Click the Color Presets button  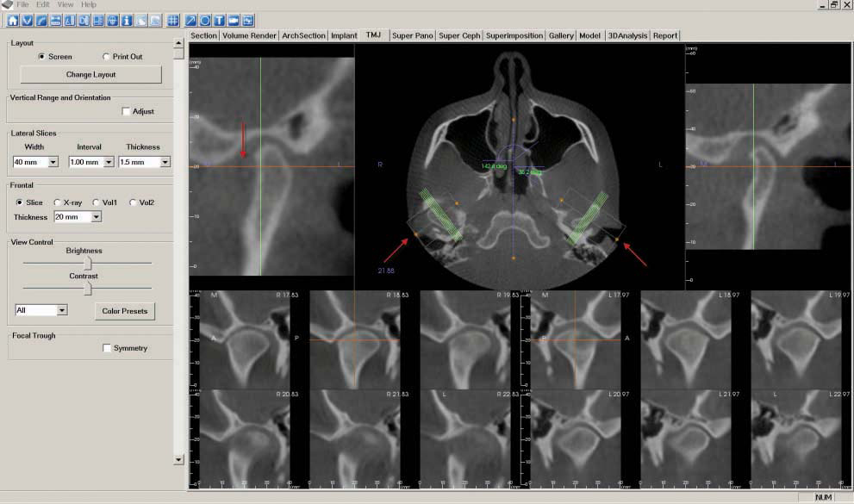coord(124,311)
